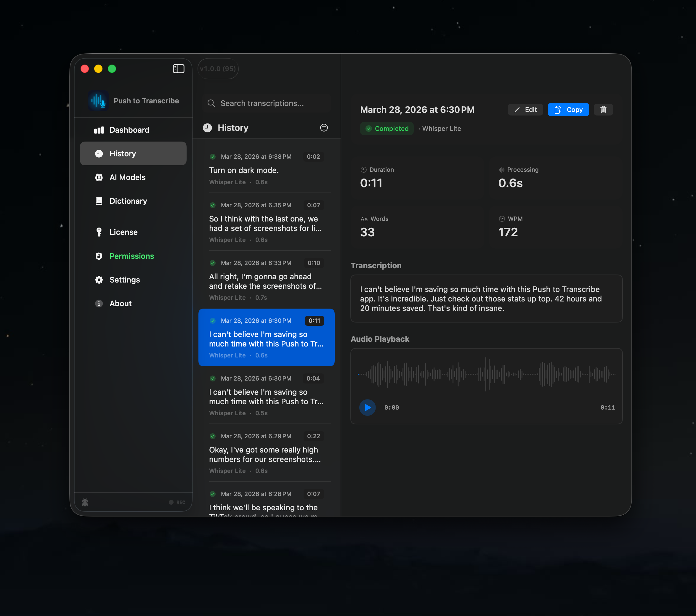
Task: Play the audio recording
Action: (367, 407)
